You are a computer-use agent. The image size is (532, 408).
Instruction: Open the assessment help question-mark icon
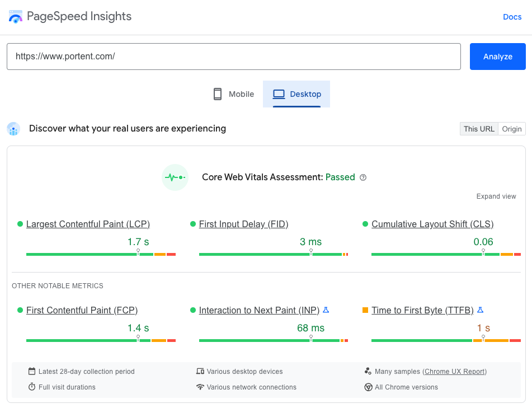tap(363, 177)
